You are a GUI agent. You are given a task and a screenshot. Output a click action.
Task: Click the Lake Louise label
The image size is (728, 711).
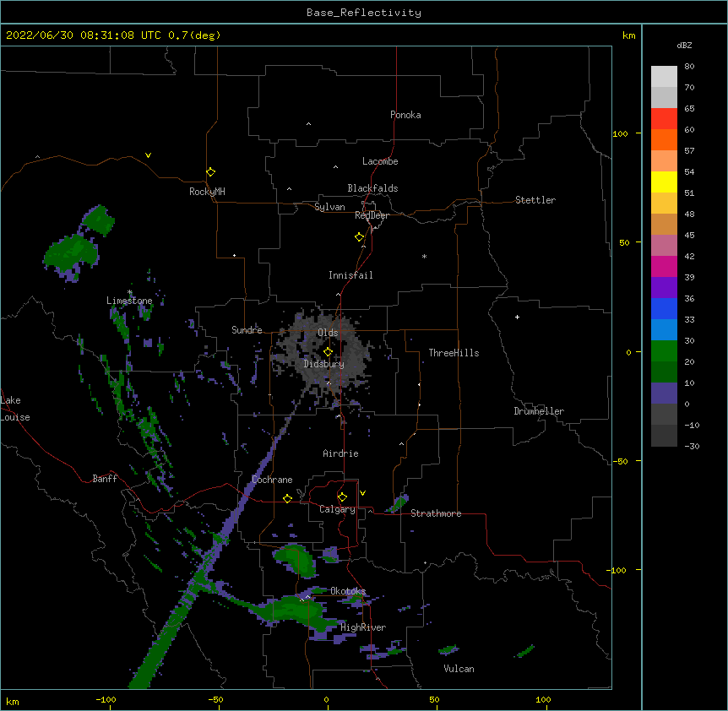click(x=15, y=409)
